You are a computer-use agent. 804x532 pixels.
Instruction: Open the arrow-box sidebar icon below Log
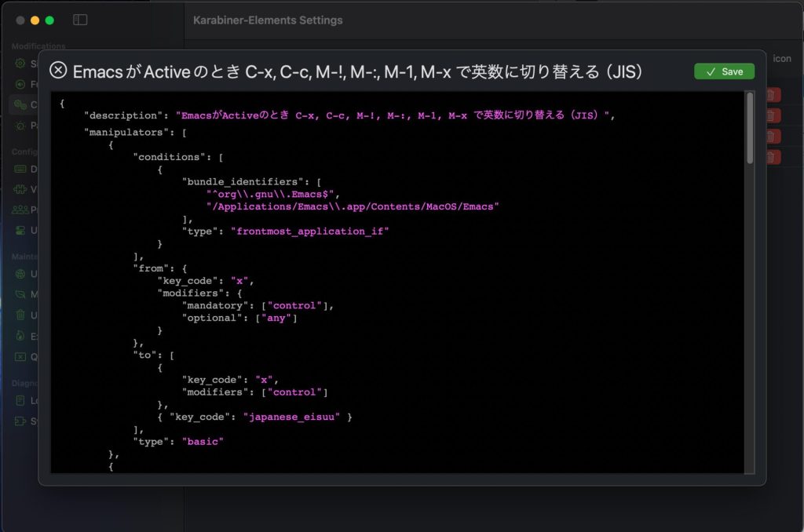(x=20, y=421)
